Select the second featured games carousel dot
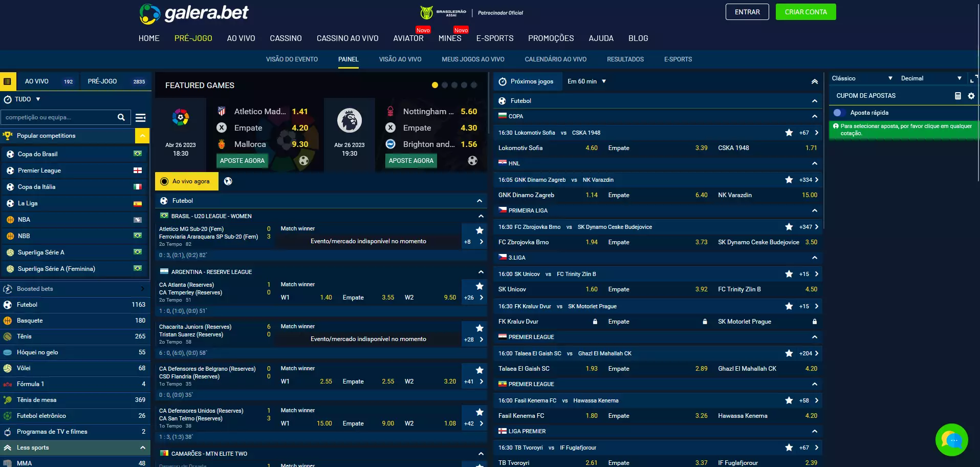 point(445,85)
